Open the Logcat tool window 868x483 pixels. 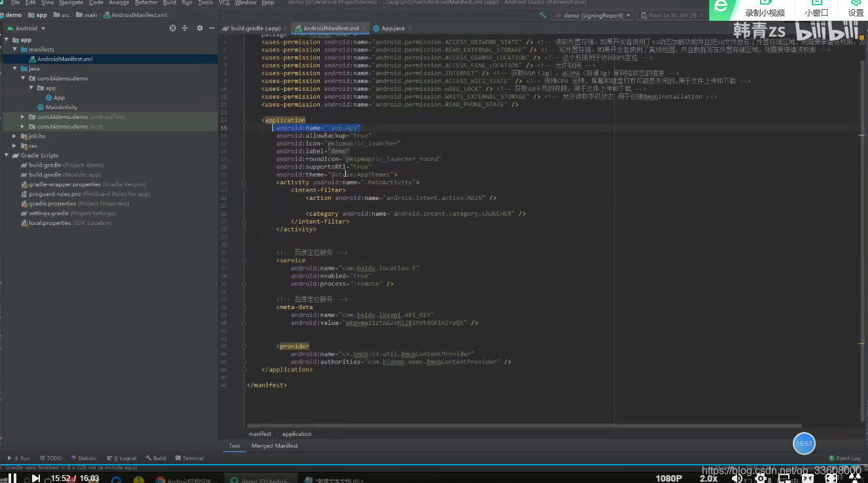coord(121,458)
